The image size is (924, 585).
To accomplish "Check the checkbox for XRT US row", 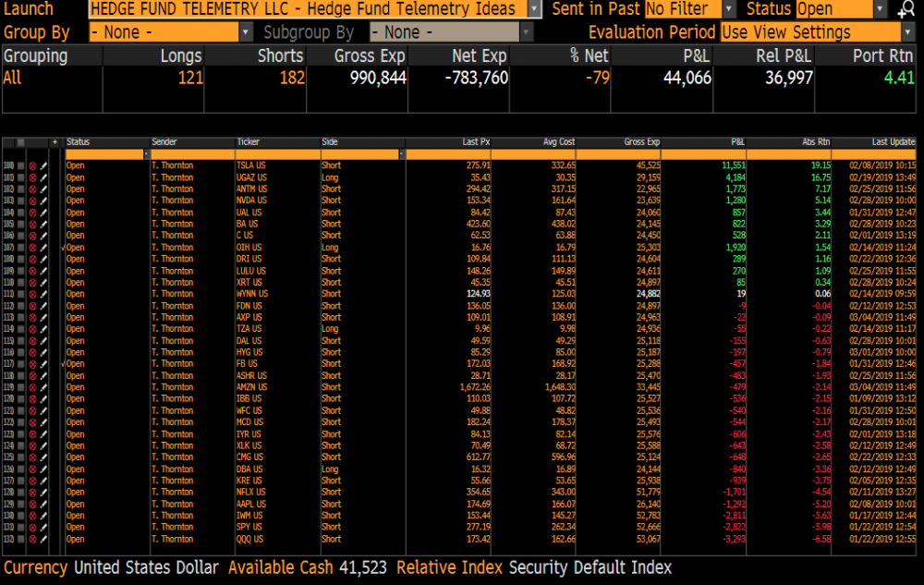I will point(20,283).
